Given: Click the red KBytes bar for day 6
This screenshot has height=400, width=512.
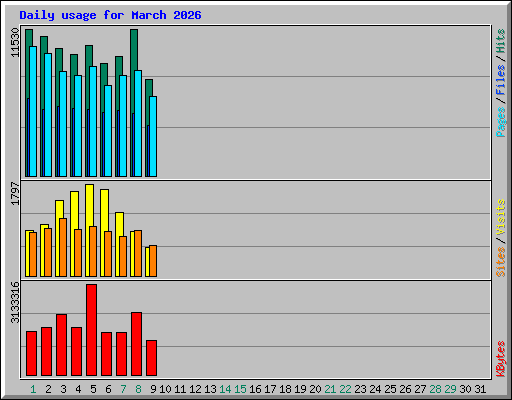Looking at the screenshot, I should 106,354.
